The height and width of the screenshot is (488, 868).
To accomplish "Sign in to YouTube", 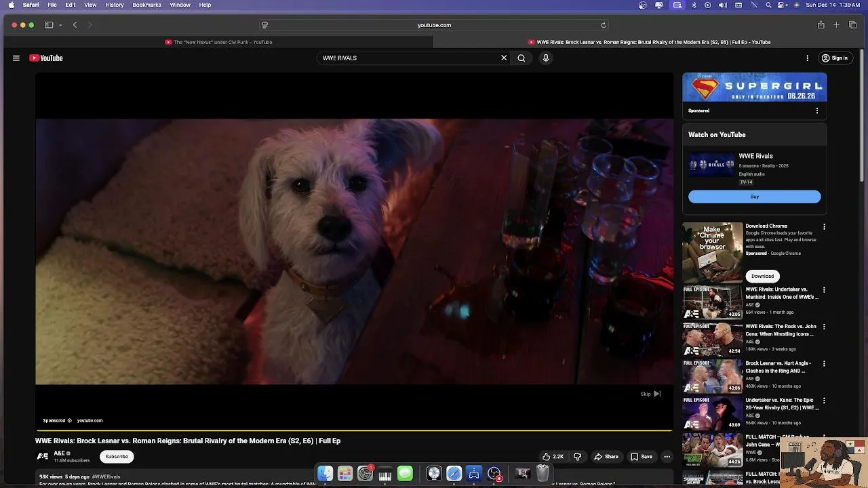I will pyautogui.click(x=835, y=58).
